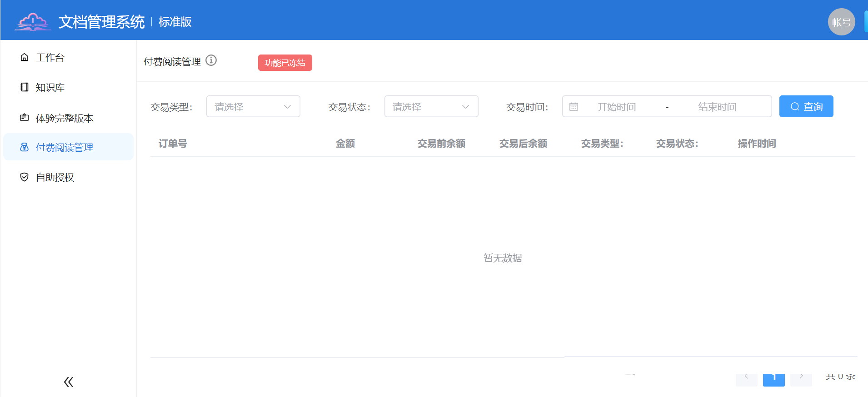Viewport: 868px width, 397px height.
Task: Open the 交易类型 dropdown
Action: coord(253,107)
